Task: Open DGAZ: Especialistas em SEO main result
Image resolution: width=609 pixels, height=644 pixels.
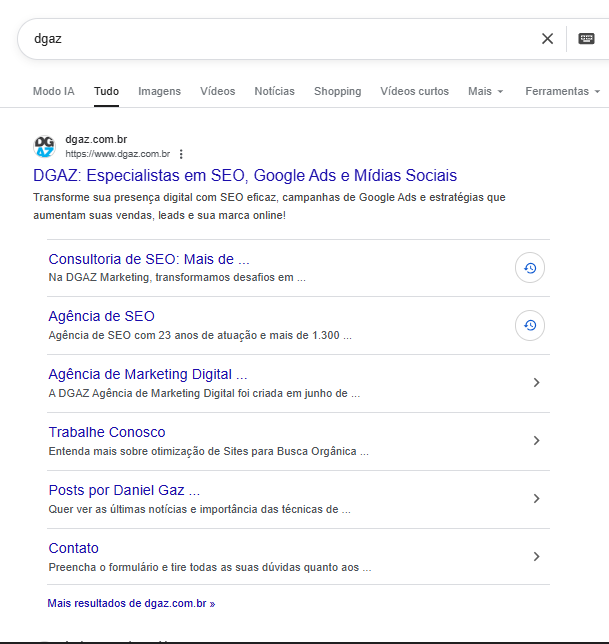Action: pyautogui.click(x=245, y=175)
